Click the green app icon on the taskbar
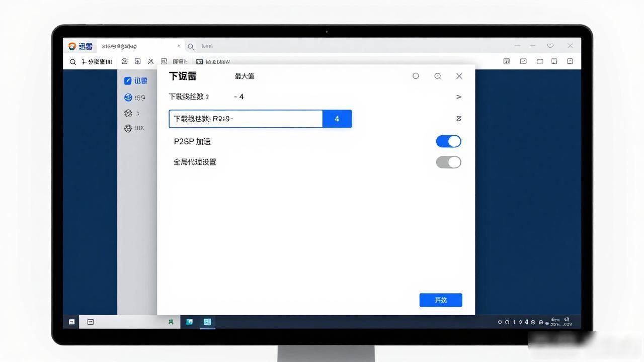This screenshot has height=362, width=644. click(171, 322)
